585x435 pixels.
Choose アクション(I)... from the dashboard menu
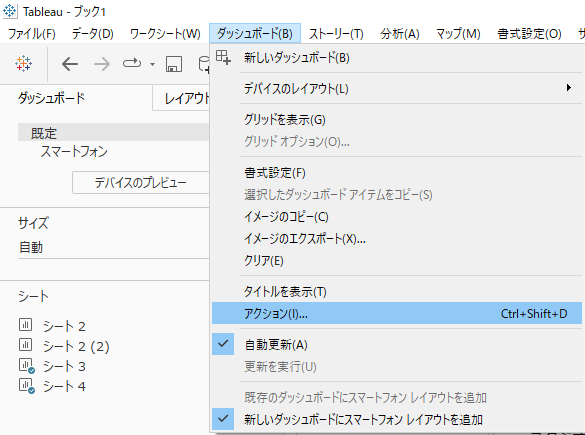(x=397, y=313)
